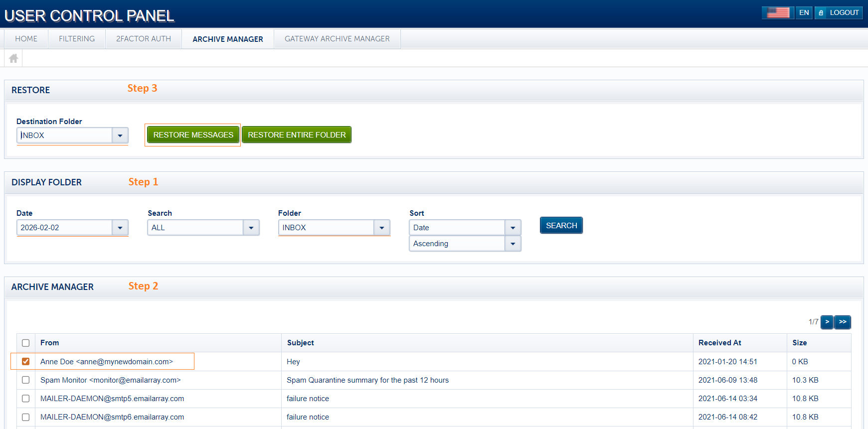Click the RESTORE MESSAGES button
Screen dimensions: 868x429
click(x=193, y=135)
